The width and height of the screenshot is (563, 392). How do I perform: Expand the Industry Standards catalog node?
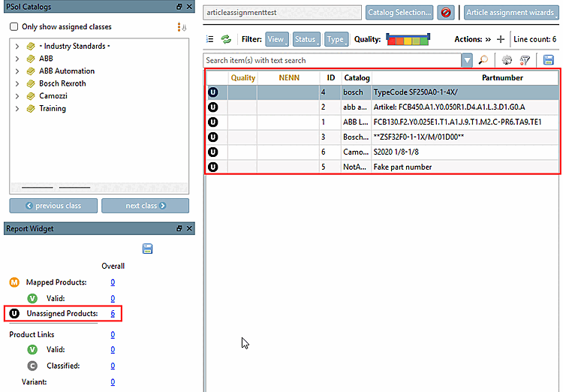(17, 47)
